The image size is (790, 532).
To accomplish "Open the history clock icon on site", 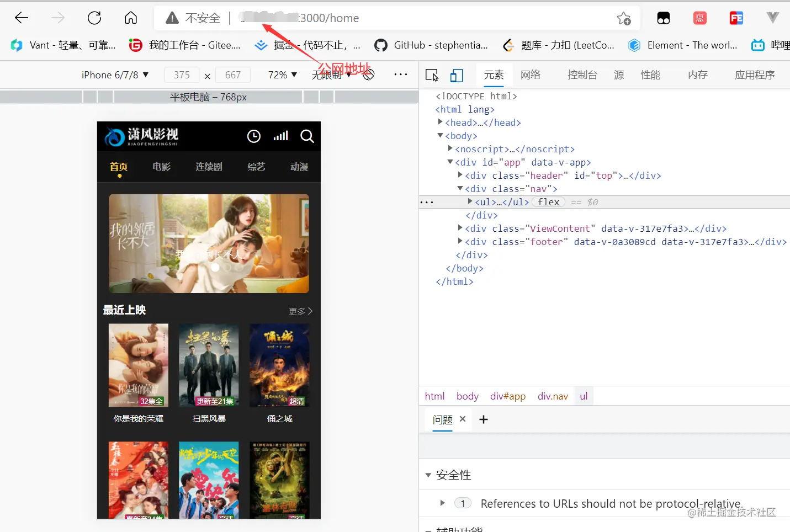I will tap(254, 136).
